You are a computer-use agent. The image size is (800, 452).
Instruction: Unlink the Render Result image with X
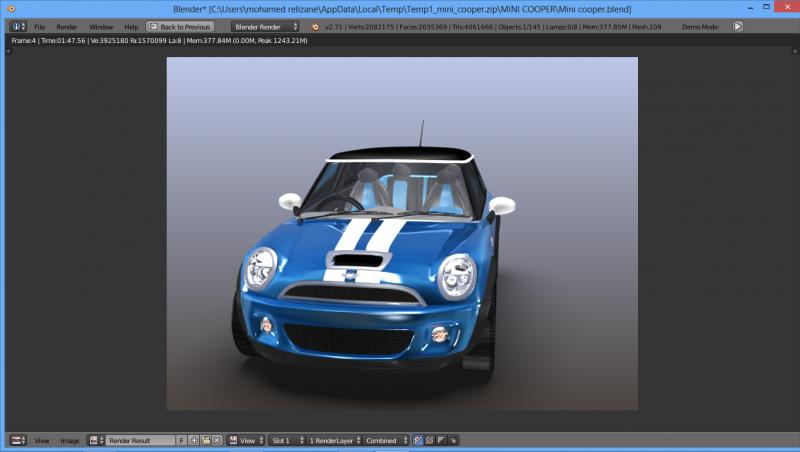click(x=217, y=440)
